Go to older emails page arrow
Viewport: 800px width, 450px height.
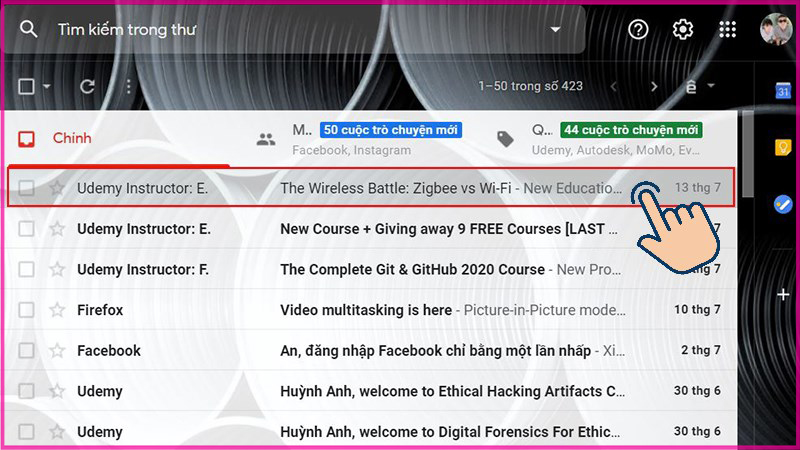coord(654,87)
